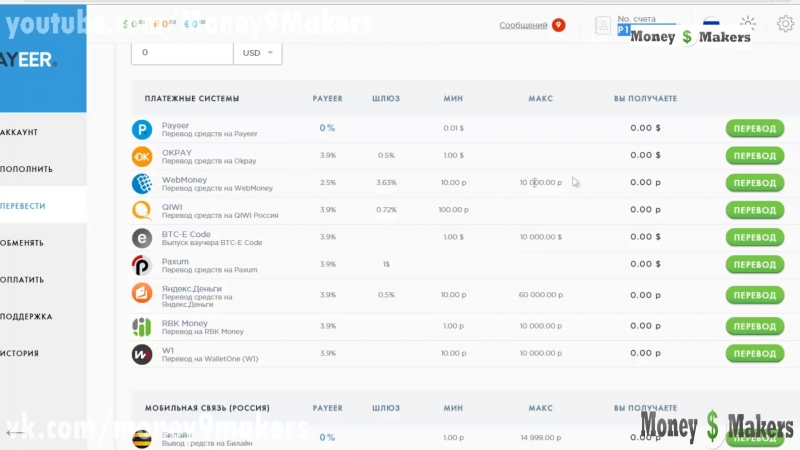
Task: Click the dollar balance in header
Action: pyautogui.click(x=134, y=24)
